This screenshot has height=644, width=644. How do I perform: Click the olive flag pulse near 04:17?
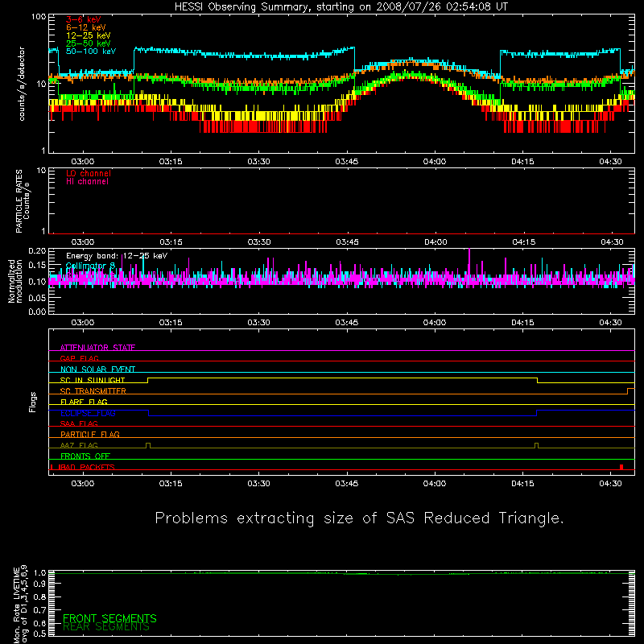[x=536, y=446]
